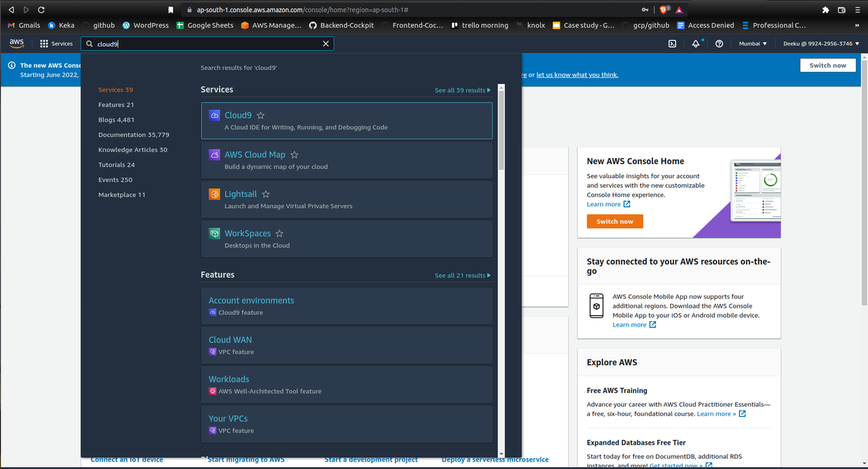Image resolution: width=868 pixels, height=469 pixels.
Task: Open the help question mark menu
Action: point(719,43)
